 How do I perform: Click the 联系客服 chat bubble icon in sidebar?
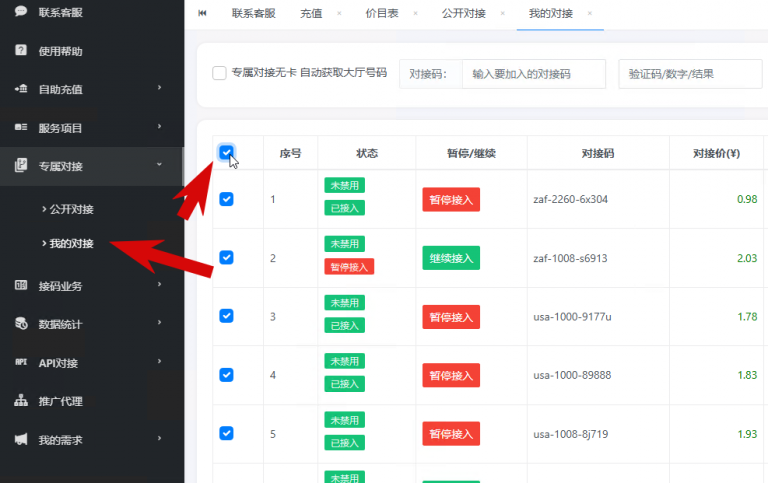pyautogui.click(x=21, y=11)
